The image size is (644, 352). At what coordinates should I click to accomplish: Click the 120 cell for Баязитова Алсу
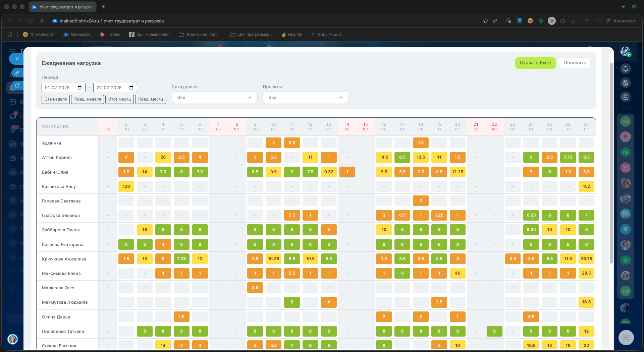pos(126,186)
